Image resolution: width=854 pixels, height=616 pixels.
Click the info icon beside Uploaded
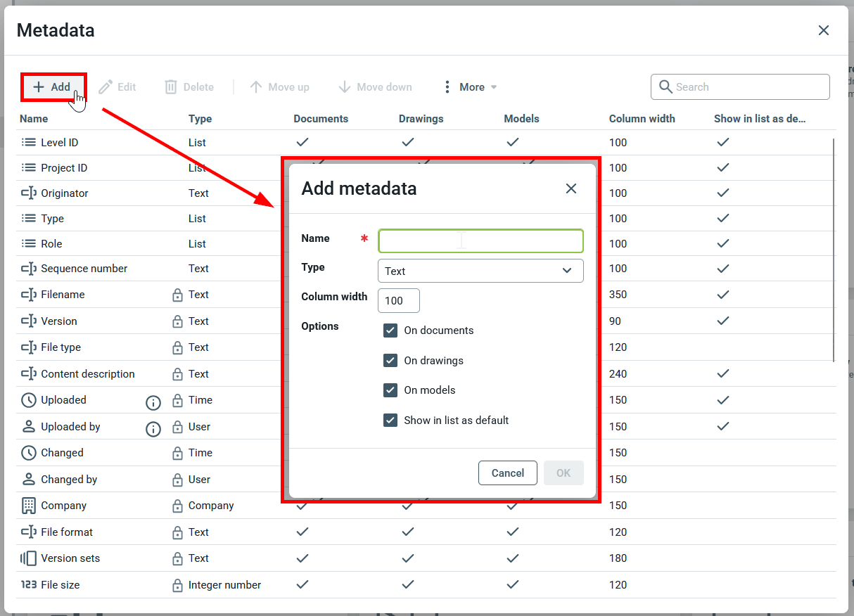pyautogui.click(x=153, y=402)
